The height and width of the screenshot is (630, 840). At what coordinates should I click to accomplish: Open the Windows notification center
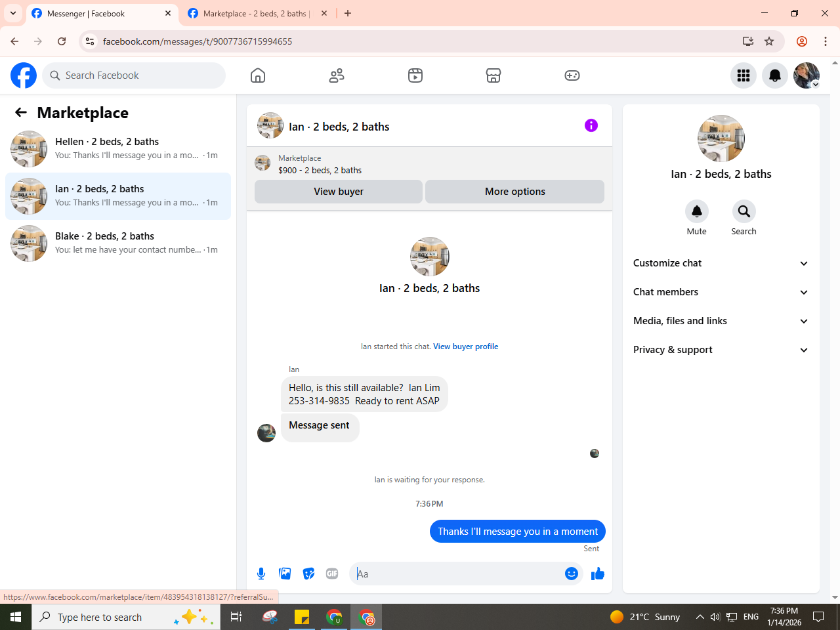point(818,617)
